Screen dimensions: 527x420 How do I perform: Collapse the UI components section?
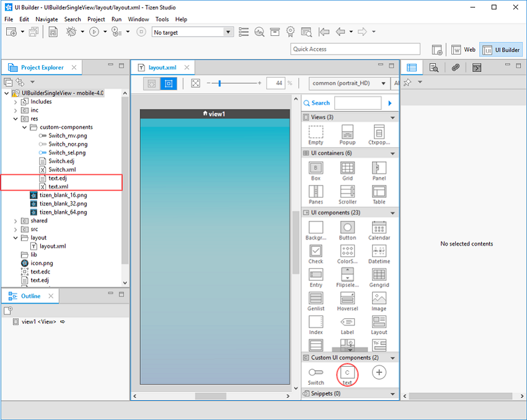pos(392,212)
